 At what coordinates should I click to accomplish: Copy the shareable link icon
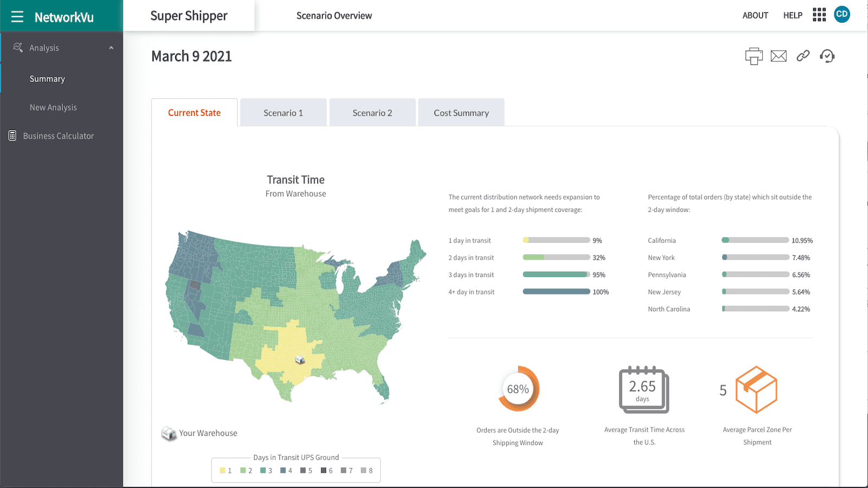[x=802, y=56]
